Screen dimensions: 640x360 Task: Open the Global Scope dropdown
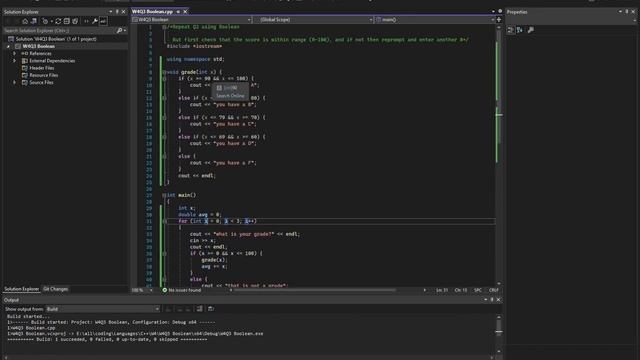point(313,20)
